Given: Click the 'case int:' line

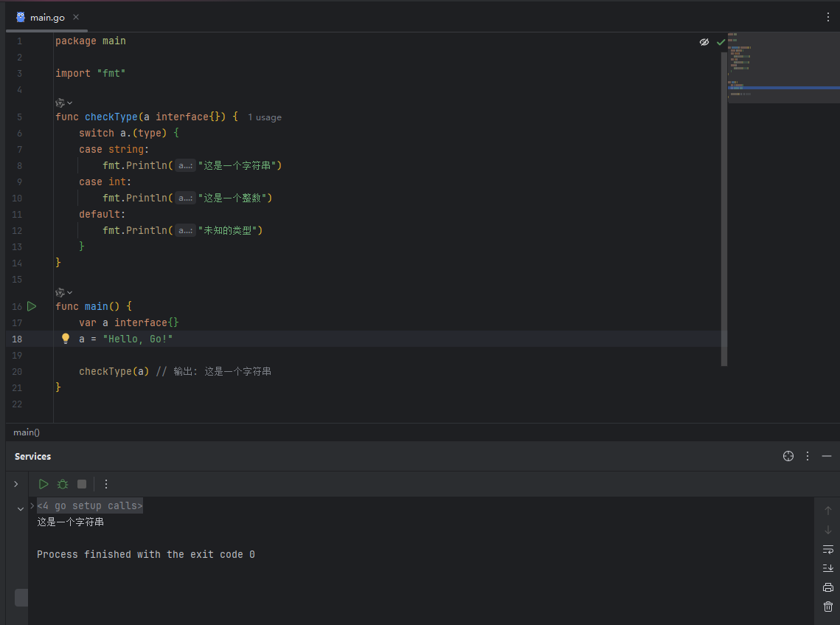Looking at the screenshot, I should pos(105,182).
